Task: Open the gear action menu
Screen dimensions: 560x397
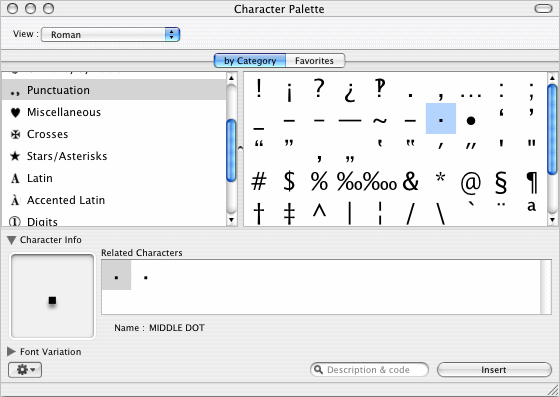Action: pos(25,370)
